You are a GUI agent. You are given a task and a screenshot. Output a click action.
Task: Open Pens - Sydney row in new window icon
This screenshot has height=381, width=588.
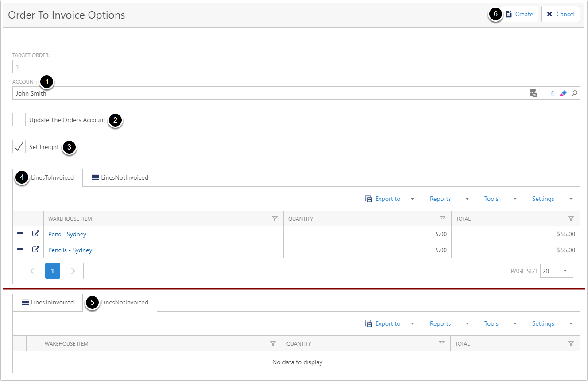(36, 233)
